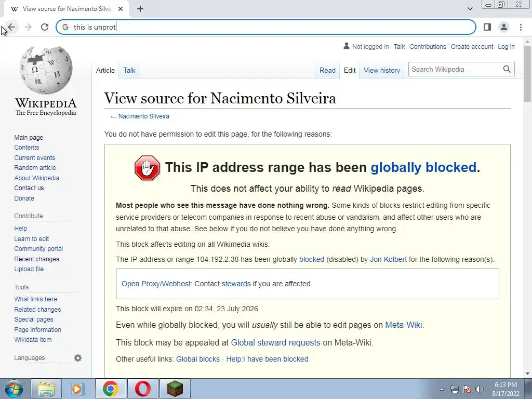The image size is (532, 399).
Task: Open the Talk link in the user bar
Action: (x=400, y=46)
